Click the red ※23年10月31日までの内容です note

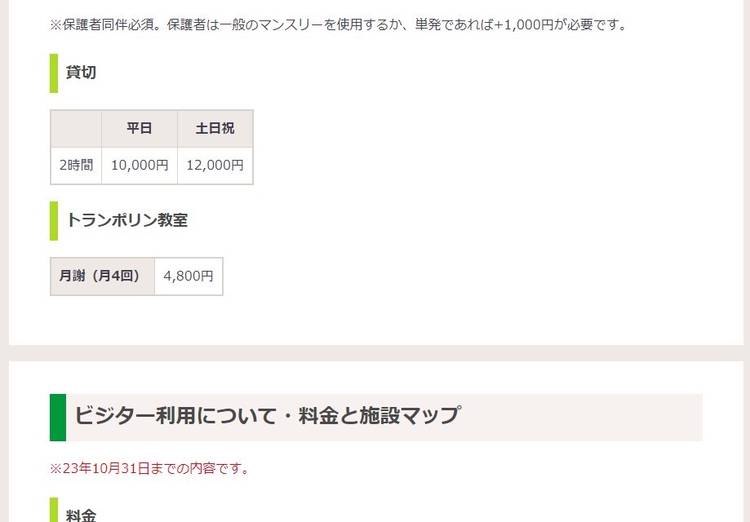[x=149, y=468]
